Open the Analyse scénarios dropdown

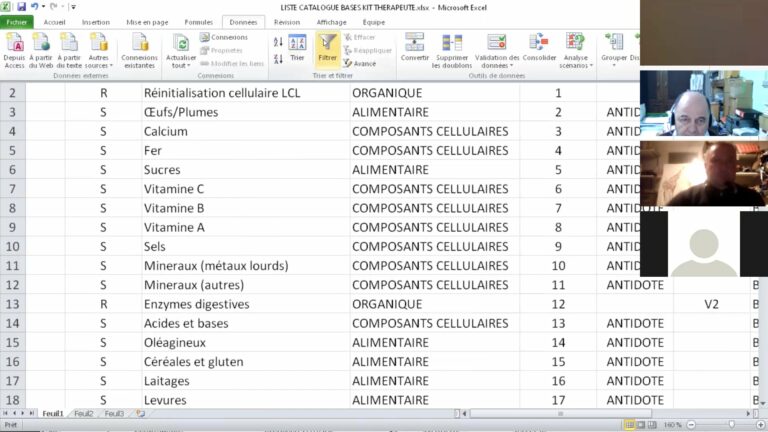pos(574,66)
